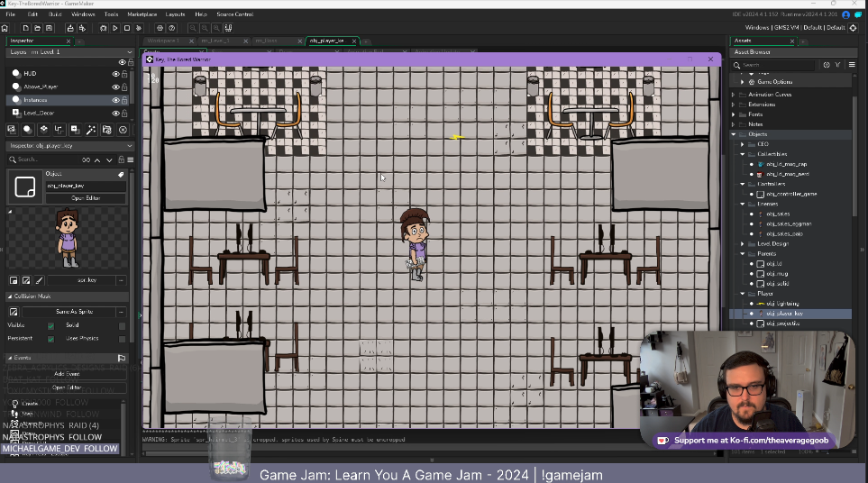Create an executable with toolbar icon
This screenshot has width=868, height=483.
click(x=69, y=28)
